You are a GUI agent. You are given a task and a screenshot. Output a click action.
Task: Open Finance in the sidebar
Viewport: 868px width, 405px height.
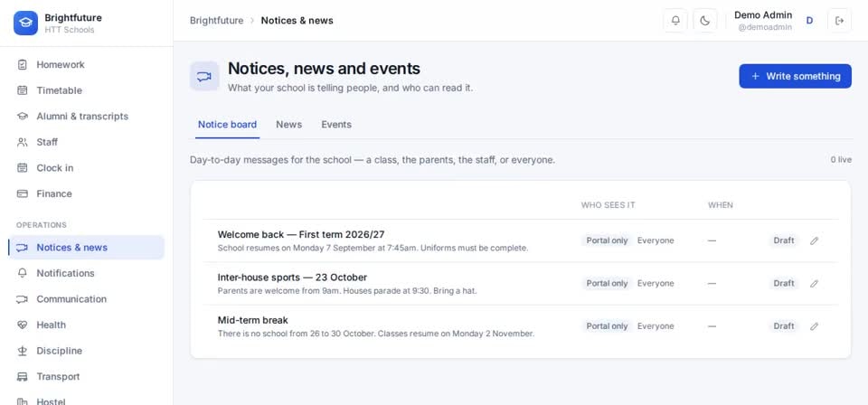tap(87, 193)
